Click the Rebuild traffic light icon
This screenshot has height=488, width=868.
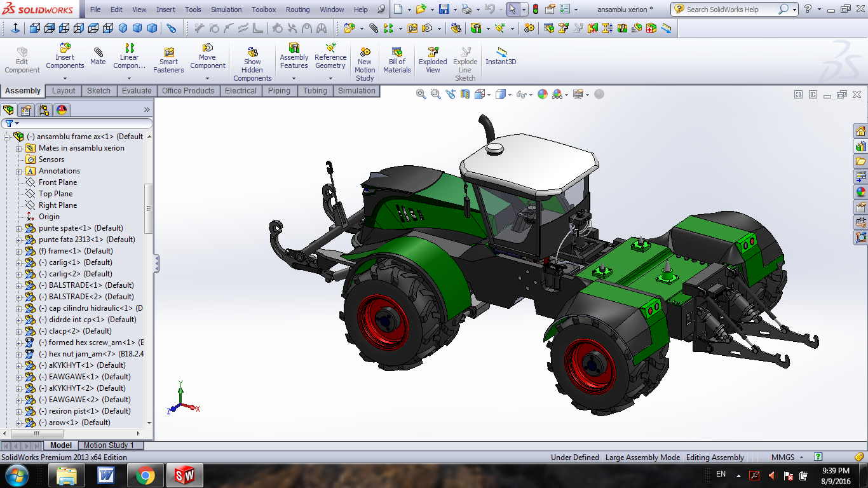click(x=535, y=10)
